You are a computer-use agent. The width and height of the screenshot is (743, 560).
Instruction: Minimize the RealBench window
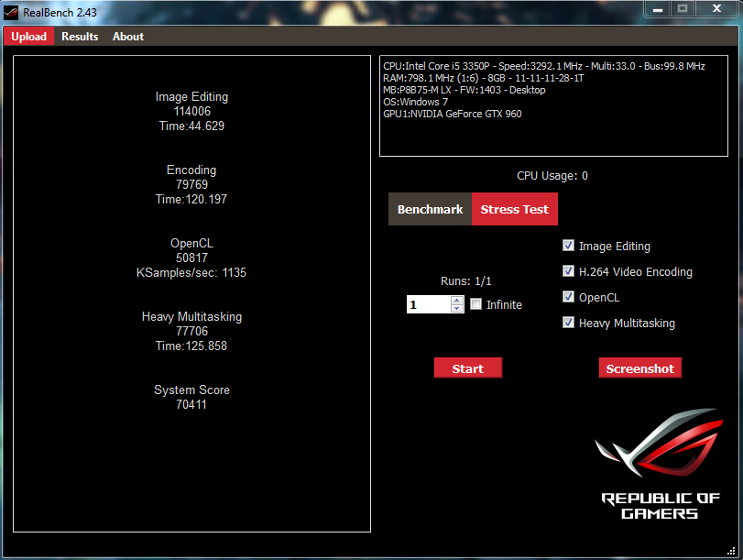[657, 8]
